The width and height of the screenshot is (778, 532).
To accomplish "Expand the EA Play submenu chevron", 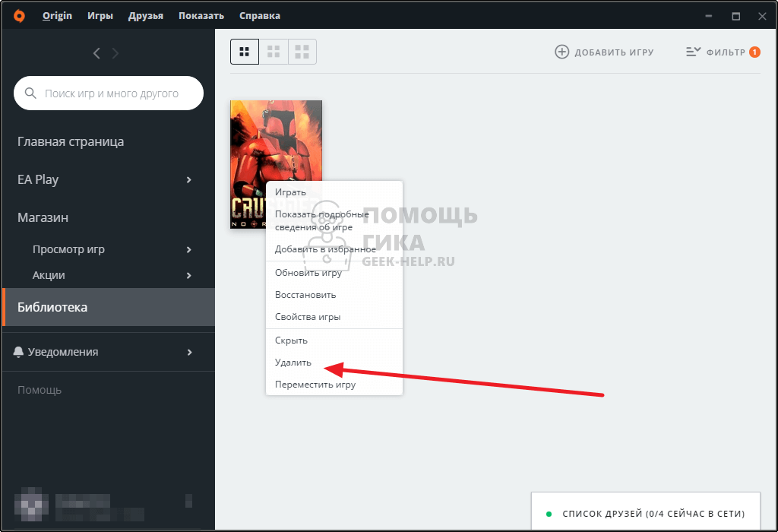I will [188, 179].
